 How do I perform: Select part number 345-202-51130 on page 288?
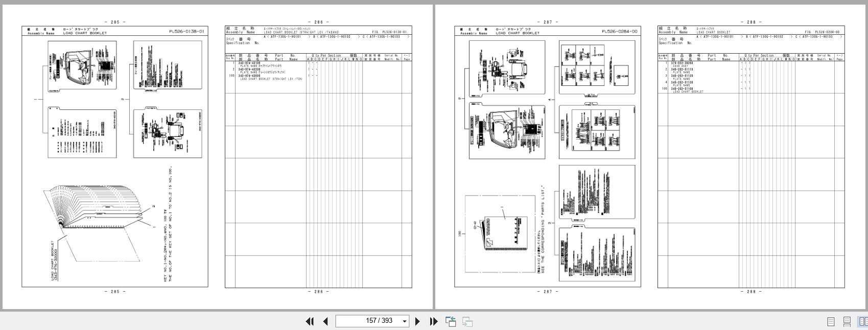682,82
